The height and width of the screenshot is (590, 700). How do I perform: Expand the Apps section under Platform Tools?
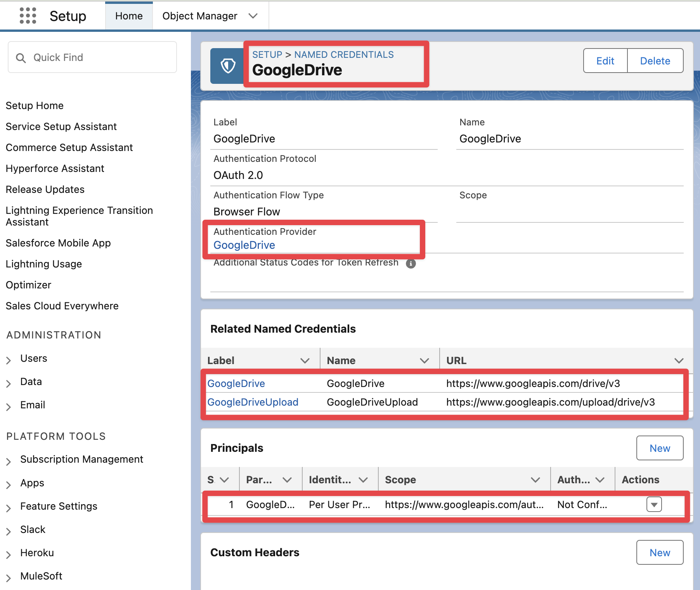(x=9, y=484)
